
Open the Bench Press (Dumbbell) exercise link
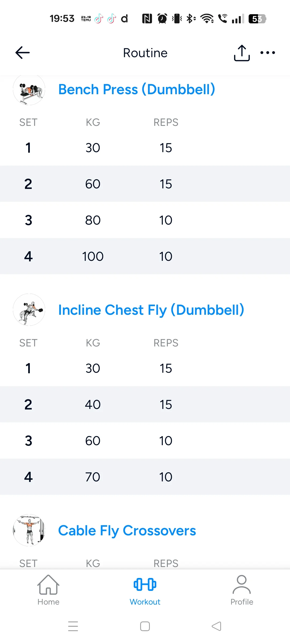[x=137, y=89]
